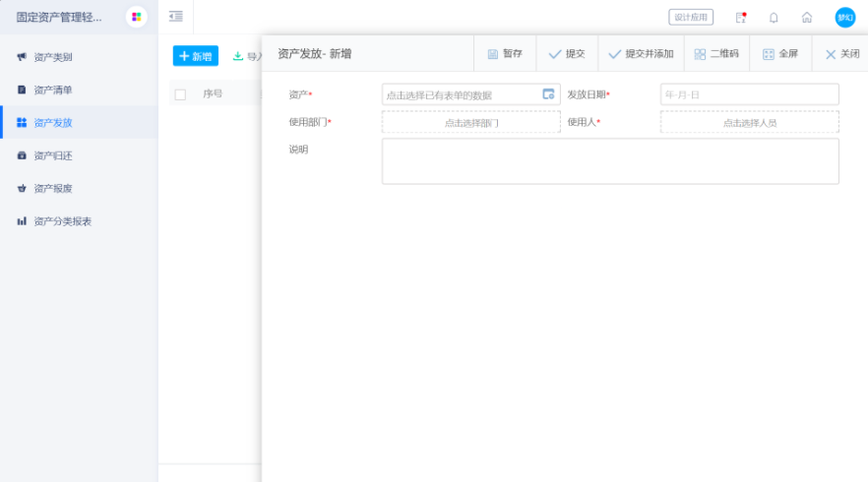Click the 资产 data selection field
Screen dimensions: 868x482
pyautogui.click(x=471, y=94)
